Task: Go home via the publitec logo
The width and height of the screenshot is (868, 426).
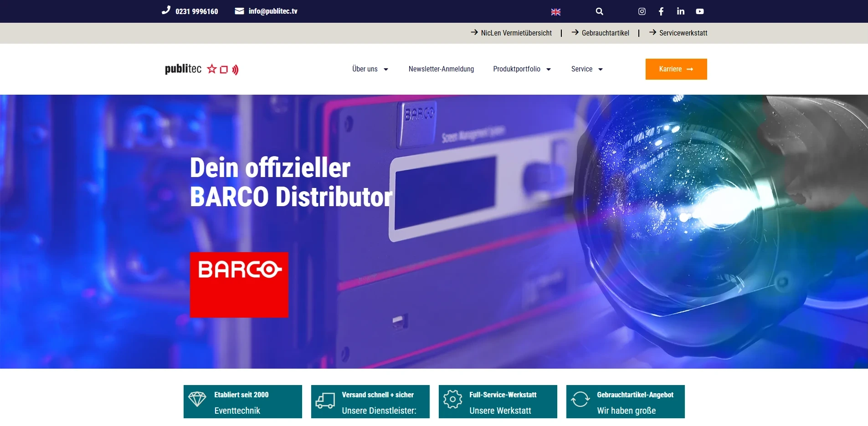Action: [x=202, y=69]
